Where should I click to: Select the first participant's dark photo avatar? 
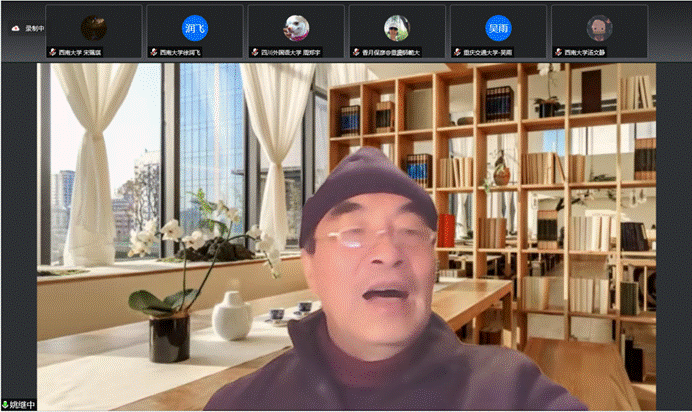pyautogui.click(x=93, y=27)
